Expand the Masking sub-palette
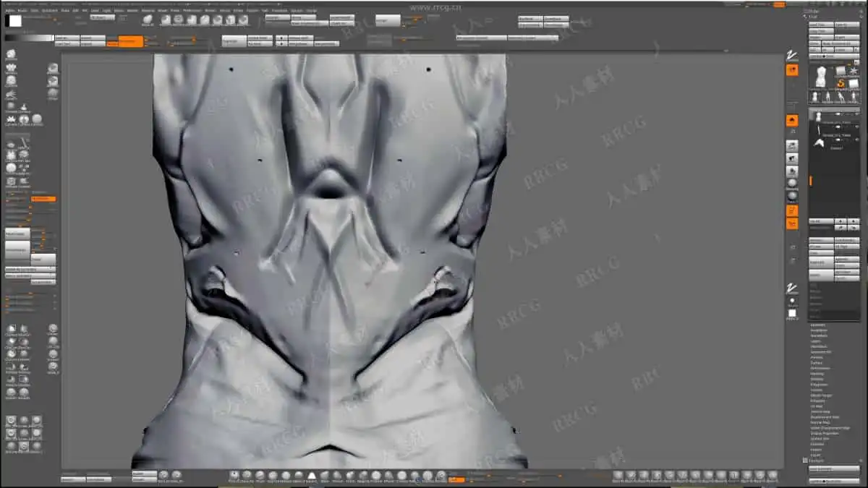 click(817, 374)
